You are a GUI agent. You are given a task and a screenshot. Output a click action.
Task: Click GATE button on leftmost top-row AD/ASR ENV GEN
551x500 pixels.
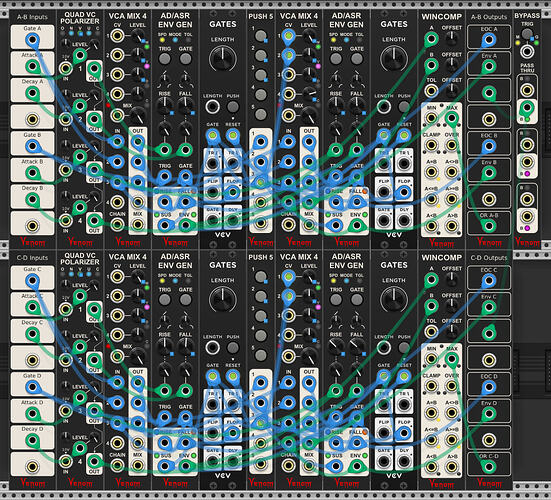pos(185,59)
